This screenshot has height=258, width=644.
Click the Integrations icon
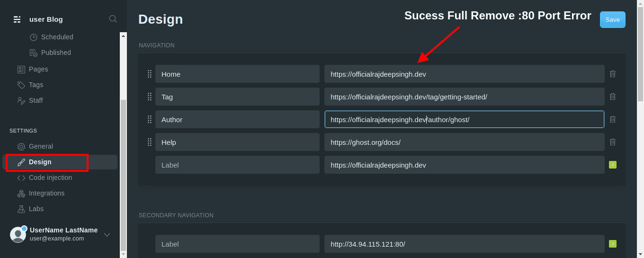(x=21, y=193)
